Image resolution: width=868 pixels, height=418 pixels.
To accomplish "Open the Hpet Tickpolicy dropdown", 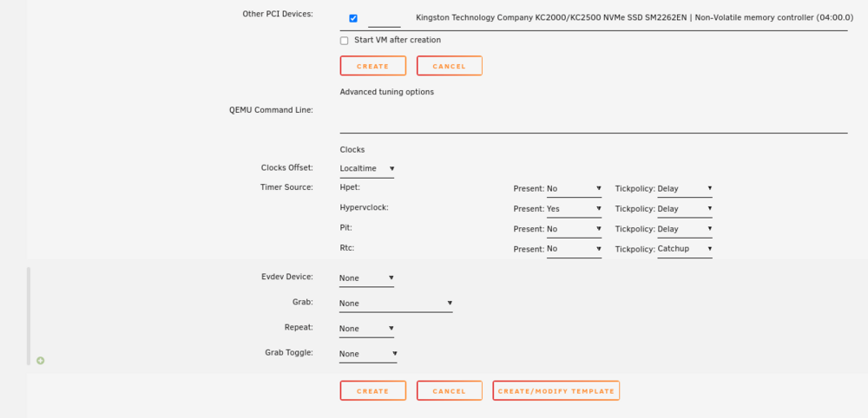I will [x=685, y=188].
